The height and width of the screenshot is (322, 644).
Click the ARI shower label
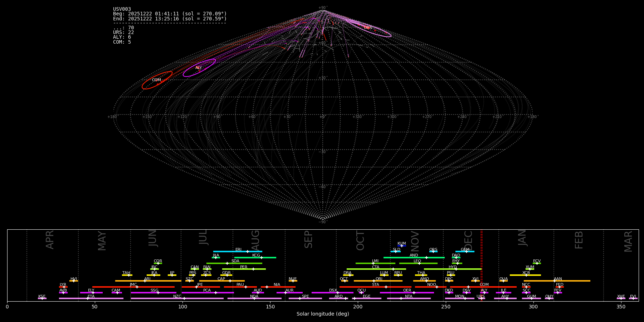click(x=147, y=279)
